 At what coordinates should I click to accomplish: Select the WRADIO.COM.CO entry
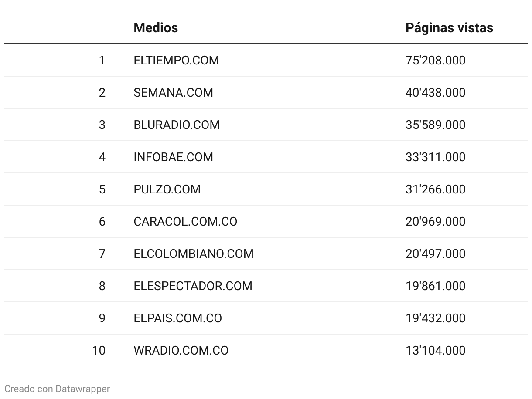point(181,350)
